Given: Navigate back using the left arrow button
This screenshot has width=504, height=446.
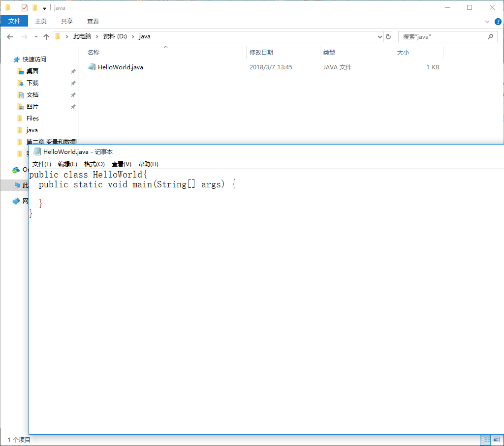Looking at the screenshot, I should 10,36.
